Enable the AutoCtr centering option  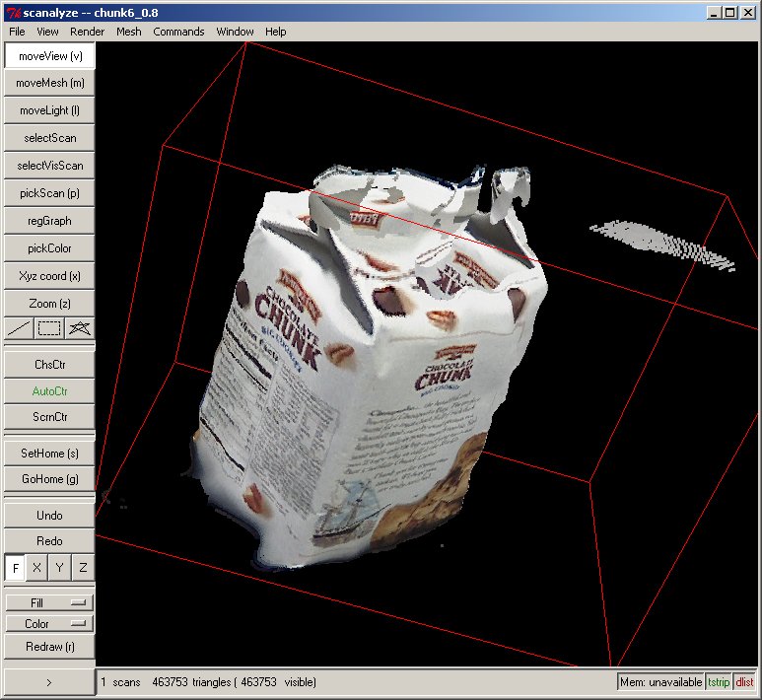pyautogui.click(x=49, y=390)
